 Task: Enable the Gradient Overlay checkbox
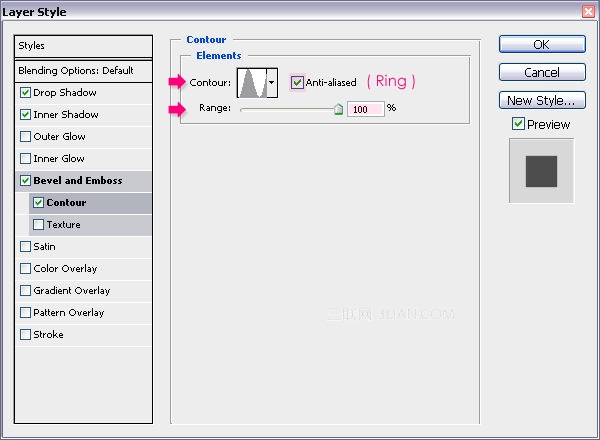[x=25, y=291]
